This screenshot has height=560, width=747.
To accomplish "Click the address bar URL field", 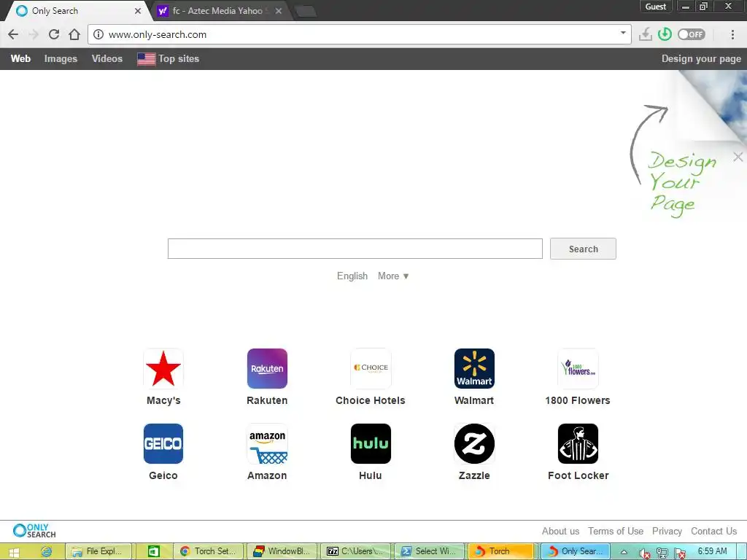I will coord(360,34).
